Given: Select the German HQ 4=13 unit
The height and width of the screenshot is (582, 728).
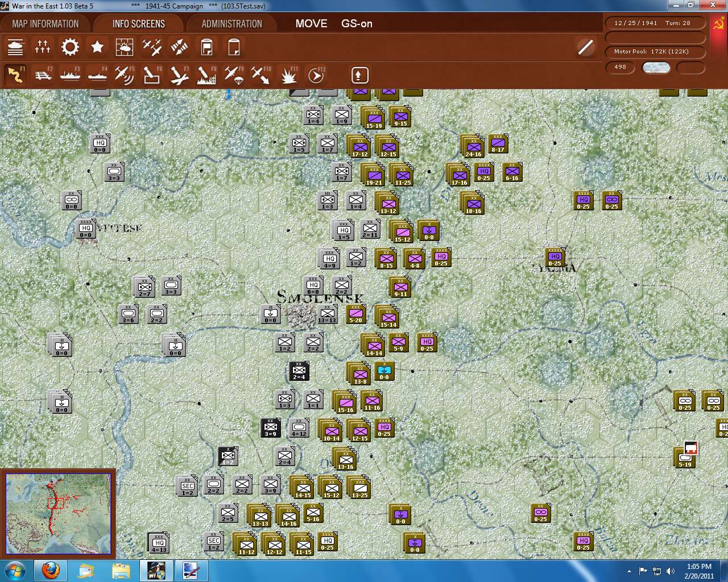Looking at the screenshot, I should [x=159, y=543].
